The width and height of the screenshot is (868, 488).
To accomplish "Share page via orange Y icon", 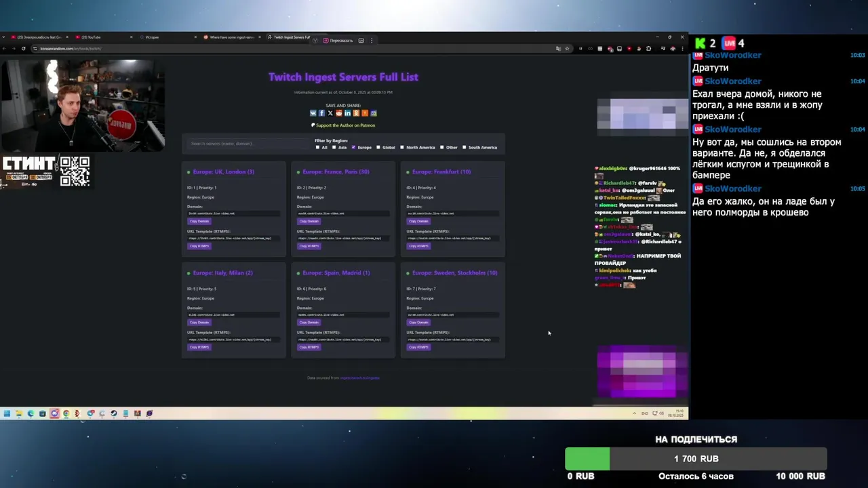I will [365, 113].
